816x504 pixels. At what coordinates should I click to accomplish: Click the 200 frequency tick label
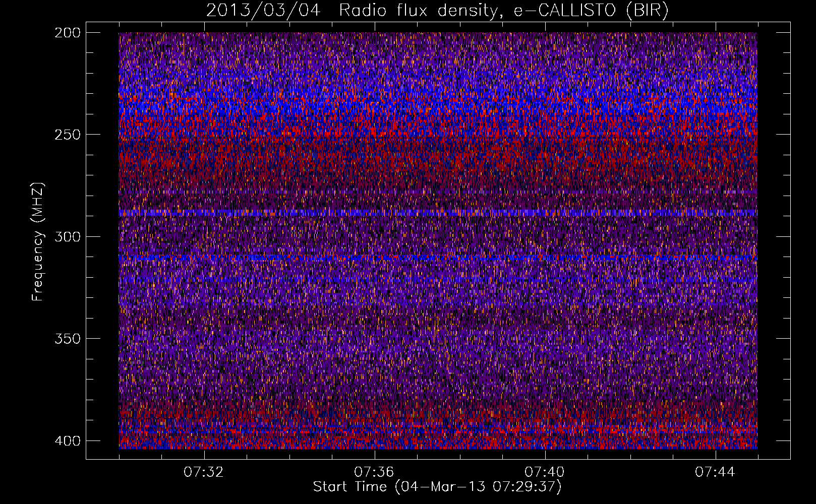tap(67, 33)
